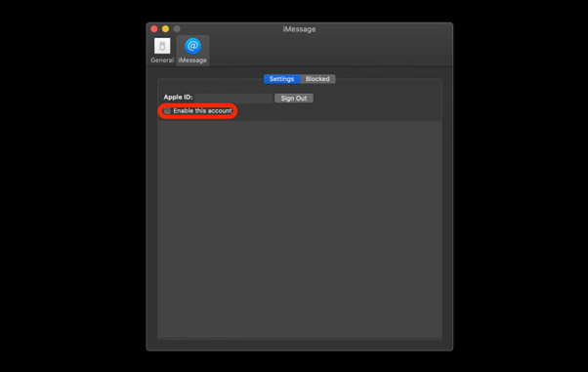This screenshot has height=372, width=588.
Task: Minimize the iMessage window with yellow button
Action: [165, 29]
